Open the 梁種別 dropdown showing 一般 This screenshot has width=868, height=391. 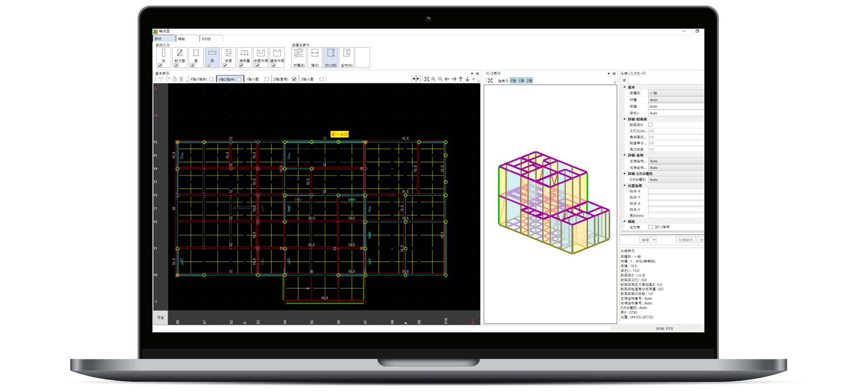(676, 93)
